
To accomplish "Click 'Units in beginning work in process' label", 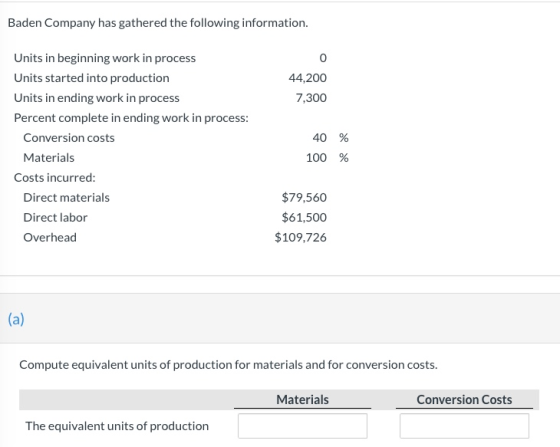I will point(105,58).
